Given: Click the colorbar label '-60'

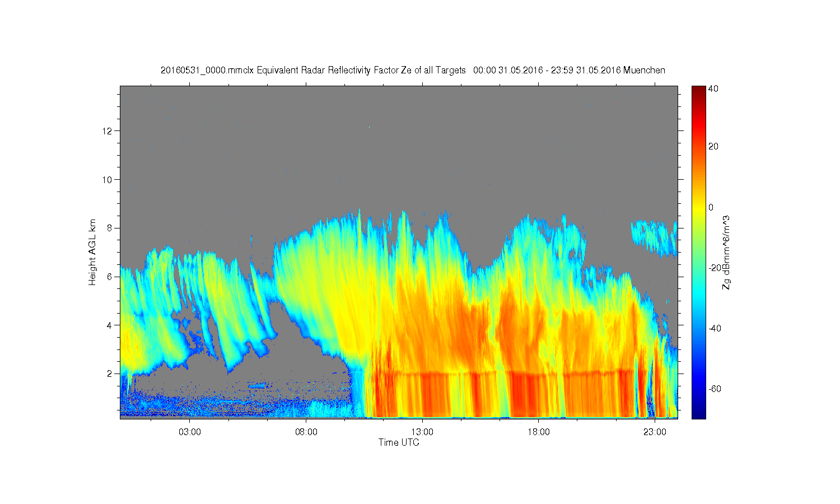Looking at the screenshot, I should 715,389.
